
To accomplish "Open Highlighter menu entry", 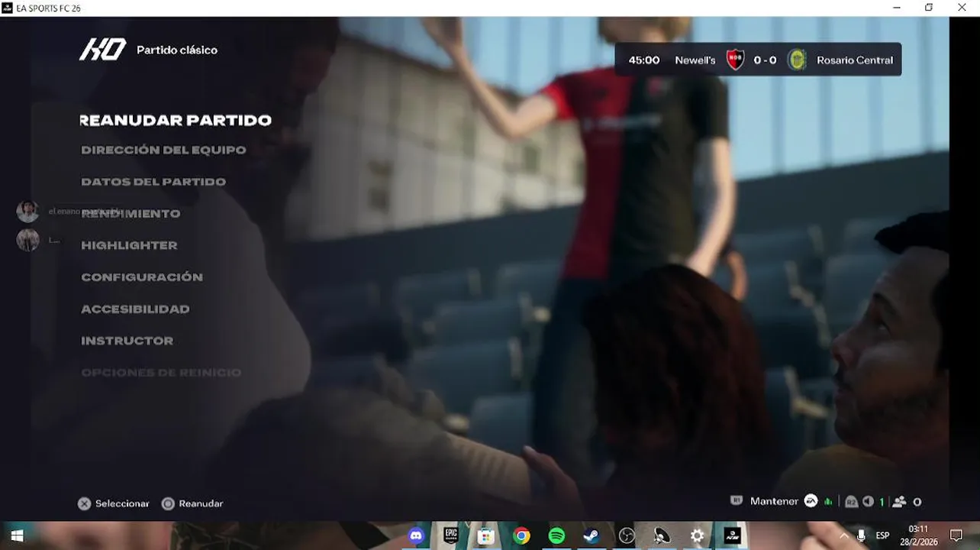I will coord(129,245).
